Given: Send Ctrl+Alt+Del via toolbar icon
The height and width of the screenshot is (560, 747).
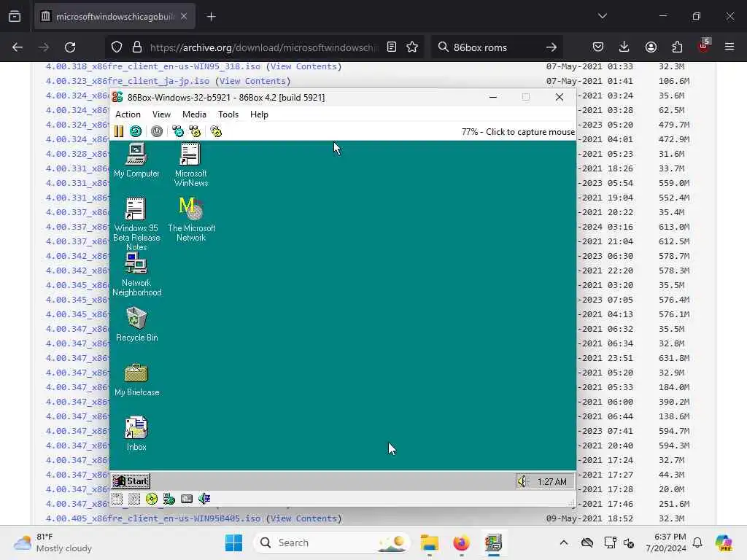Looking at the screenshot, I should 178,131.
